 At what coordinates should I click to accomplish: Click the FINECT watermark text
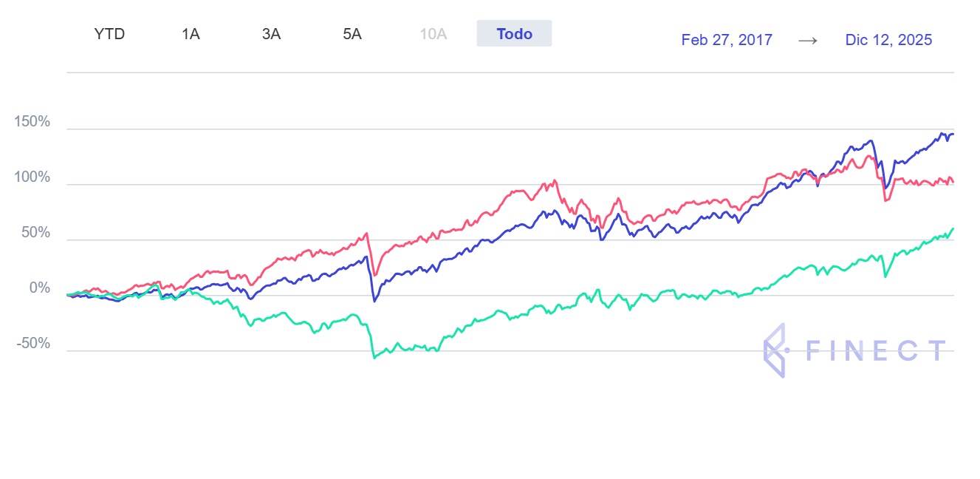[875, 350]
